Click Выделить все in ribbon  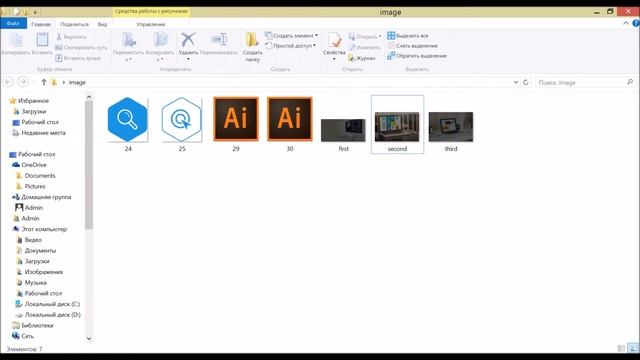coord(408,36)
